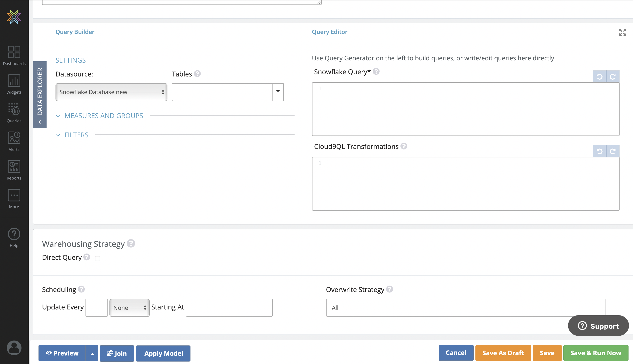Open Alerts in the sidebar
Viewport: 633px width, 364px height.
click(x=14, y=141)
